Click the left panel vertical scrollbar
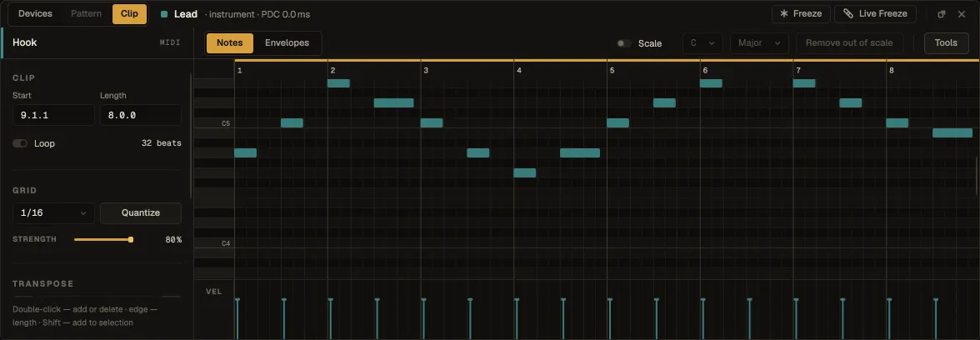This screenshot has width=980, height=340. coord(192,137)
